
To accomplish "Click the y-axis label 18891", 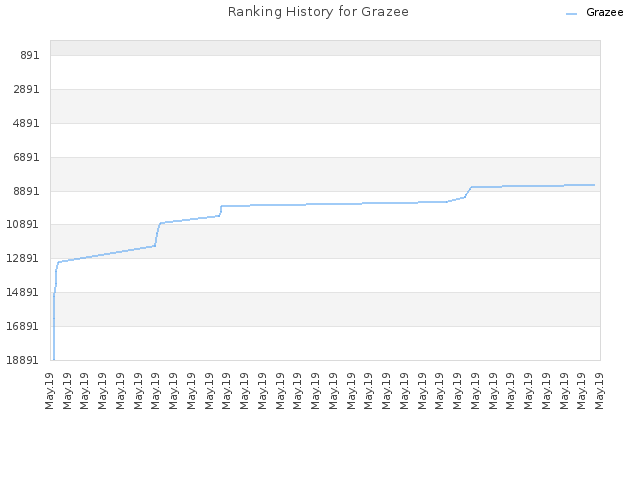I will 23,360.
